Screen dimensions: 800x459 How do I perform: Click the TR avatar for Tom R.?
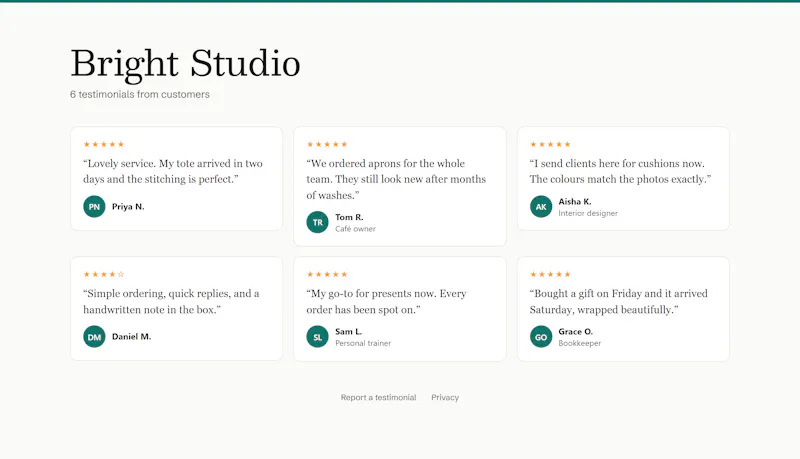tap(317, 222)
